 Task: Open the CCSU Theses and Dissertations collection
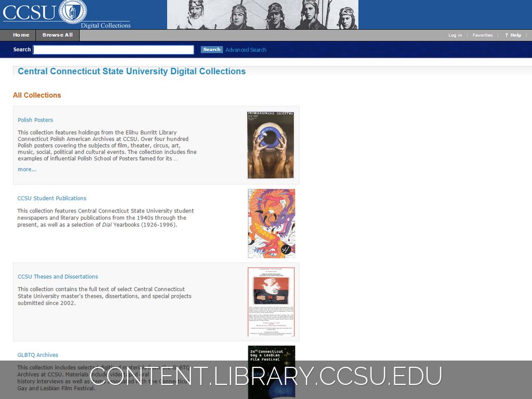pyautogui.click(x=58, y=277)
